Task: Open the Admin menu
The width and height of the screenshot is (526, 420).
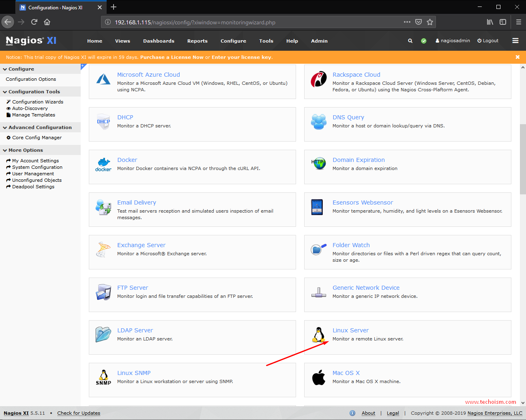Action: point(319,41)
